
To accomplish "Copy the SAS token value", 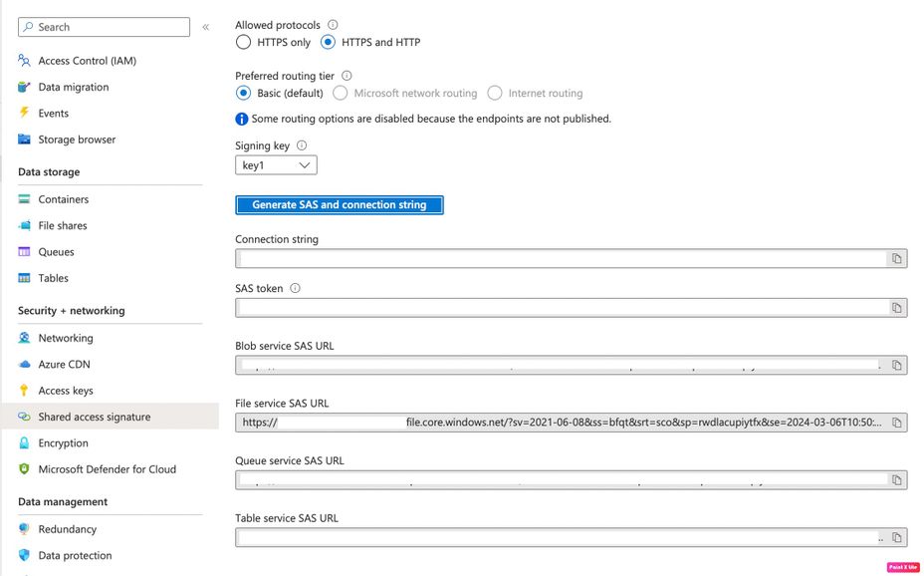I will click(x=896, y=308).
